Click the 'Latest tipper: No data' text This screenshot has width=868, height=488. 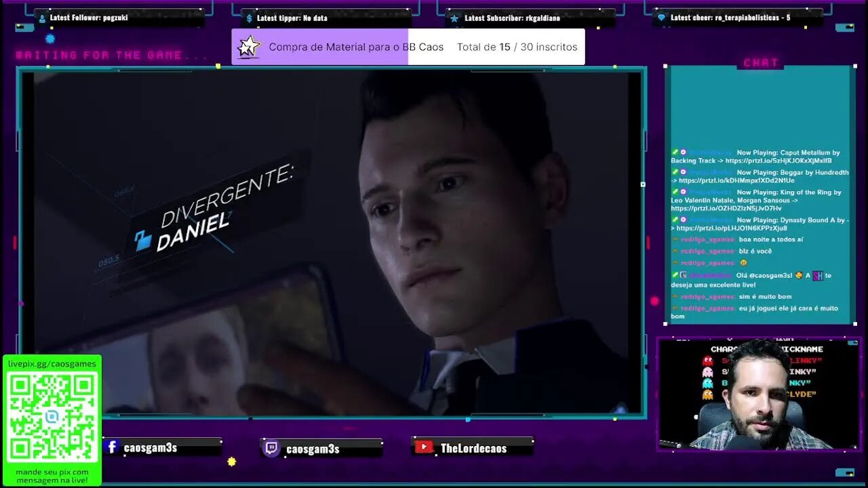(292, 18)
